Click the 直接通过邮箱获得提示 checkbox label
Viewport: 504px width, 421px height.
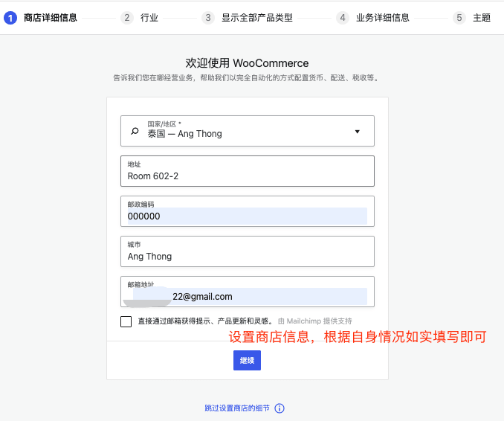(x=206, y=321)
